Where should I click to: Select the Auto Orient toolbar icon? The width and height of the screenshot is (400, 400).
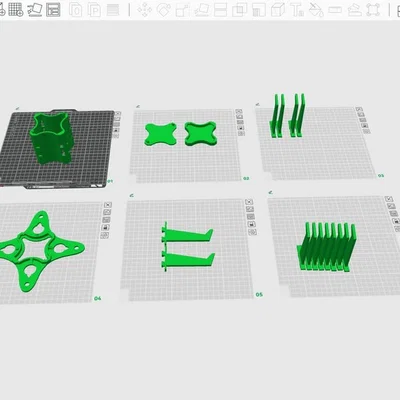(x=35, y=10)
